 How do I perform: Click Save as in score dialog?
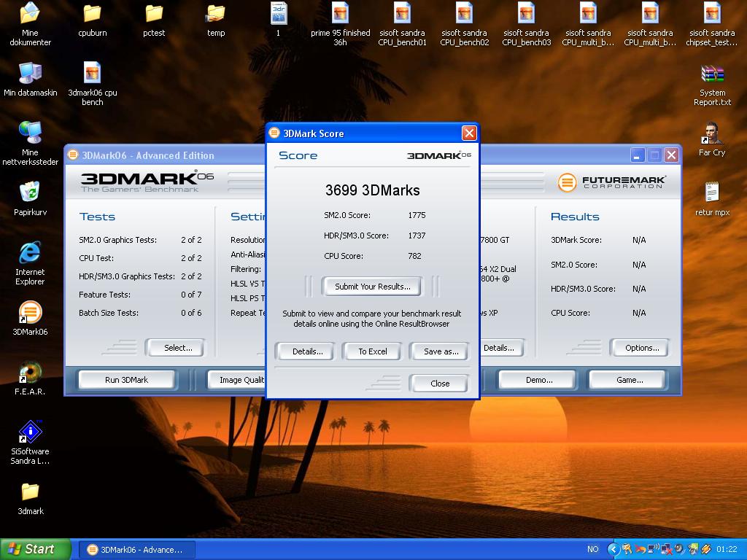coord(441,351)
